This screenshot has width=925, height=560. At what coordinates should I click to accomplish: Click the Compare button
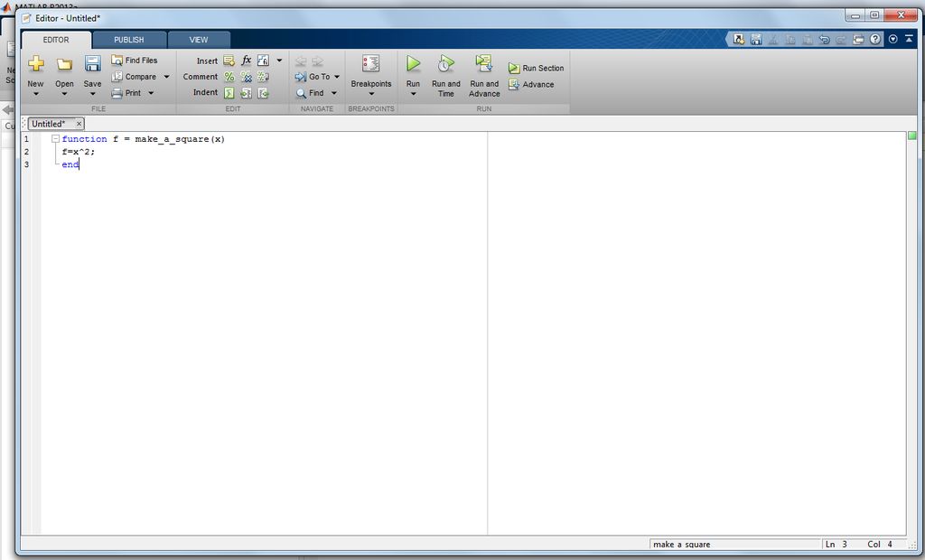(x=135, y=77)
